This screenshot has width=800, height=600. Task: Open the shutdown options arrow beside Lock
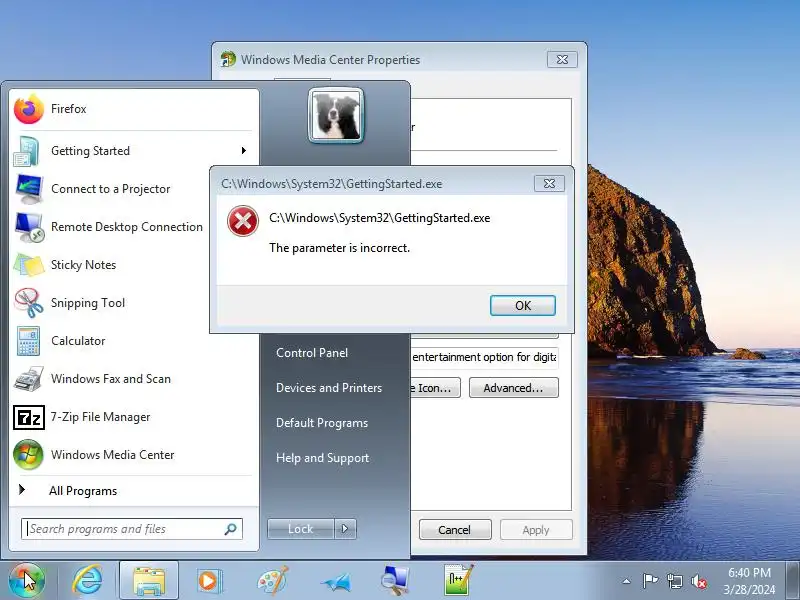[345, 529]
